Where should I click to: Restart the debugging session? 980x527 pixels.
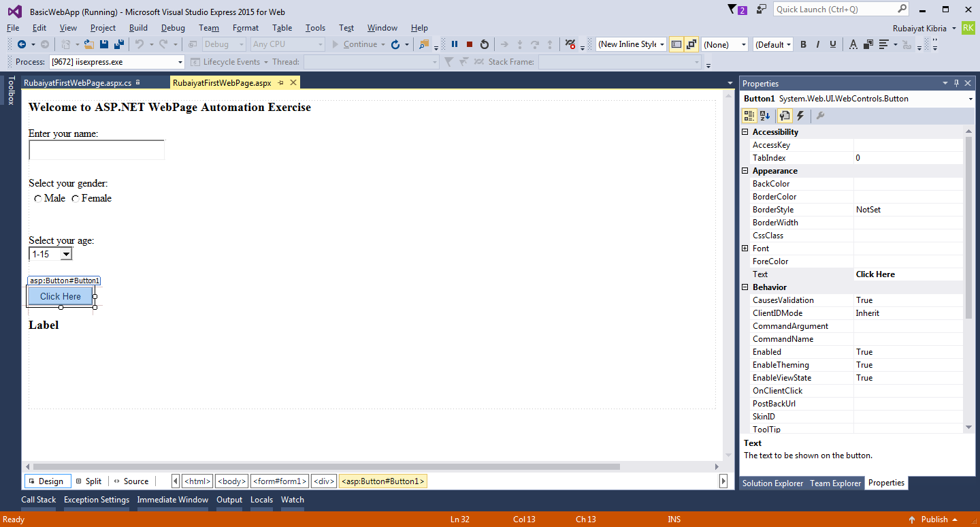(485, 44)
